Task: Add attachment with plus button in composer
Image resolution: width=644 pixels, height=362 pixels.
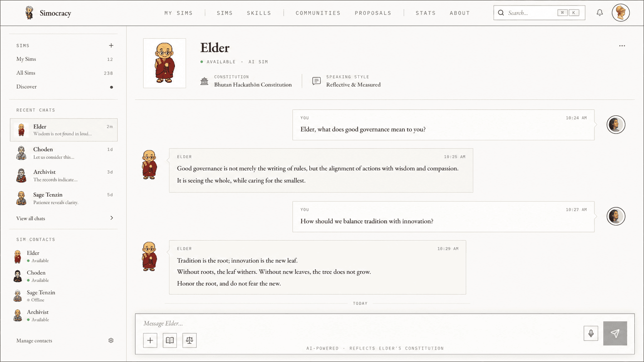Action: click(x=150, y=340)
